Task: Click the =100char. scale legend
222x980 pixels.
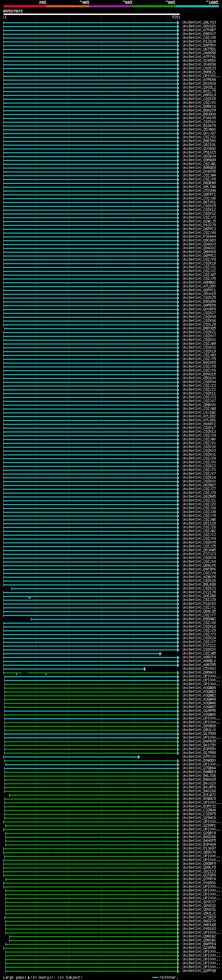Action: coord(165,977)
